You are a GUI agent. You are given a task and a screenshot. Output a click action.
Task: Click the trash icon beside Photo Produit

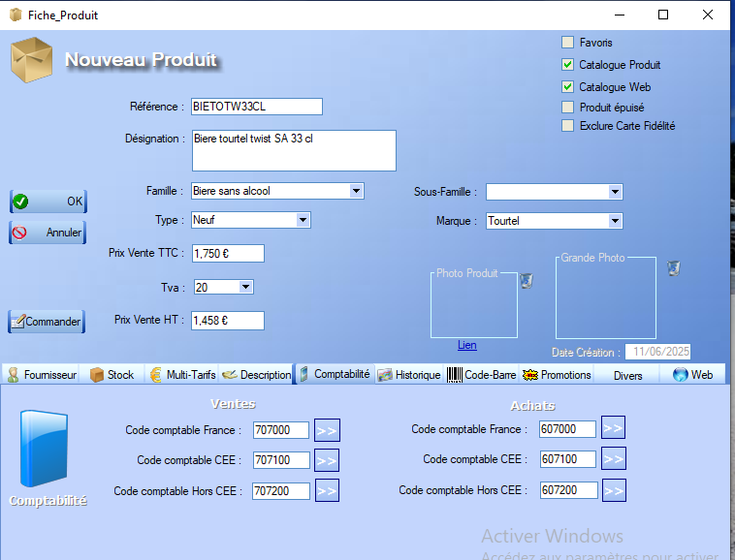(x=527, y=281)
